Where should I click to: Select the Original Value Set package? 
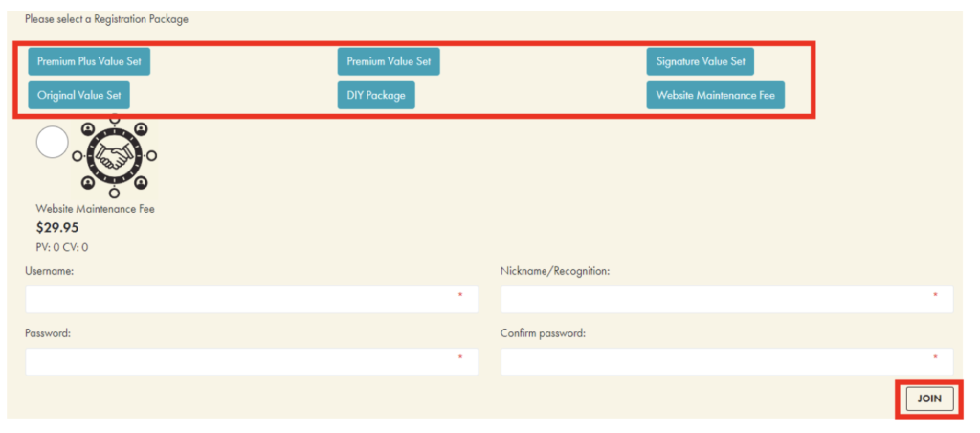[x=79, y=96]
